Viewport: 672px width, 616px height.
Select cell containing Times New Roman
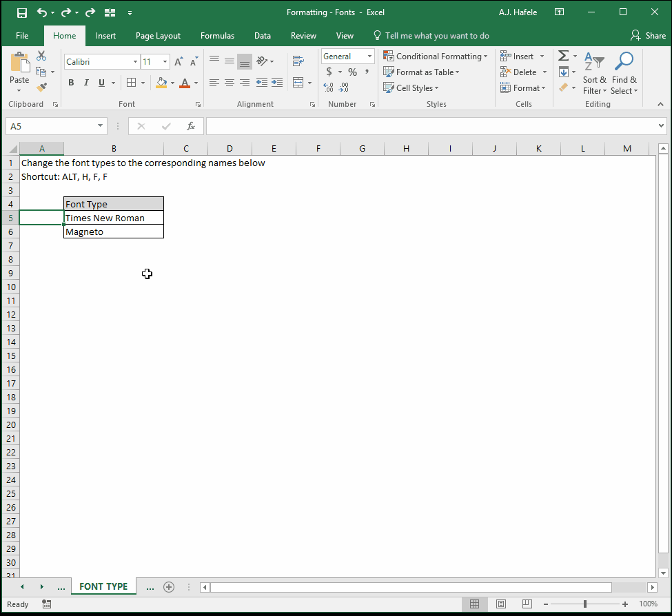point(114,218)
